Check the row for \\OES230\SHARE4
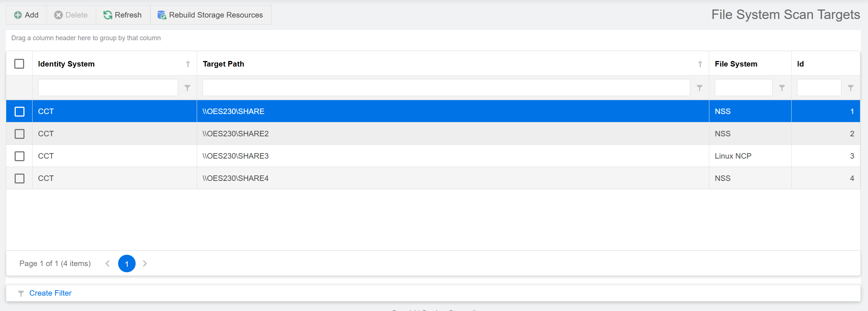 click(19, 178)
